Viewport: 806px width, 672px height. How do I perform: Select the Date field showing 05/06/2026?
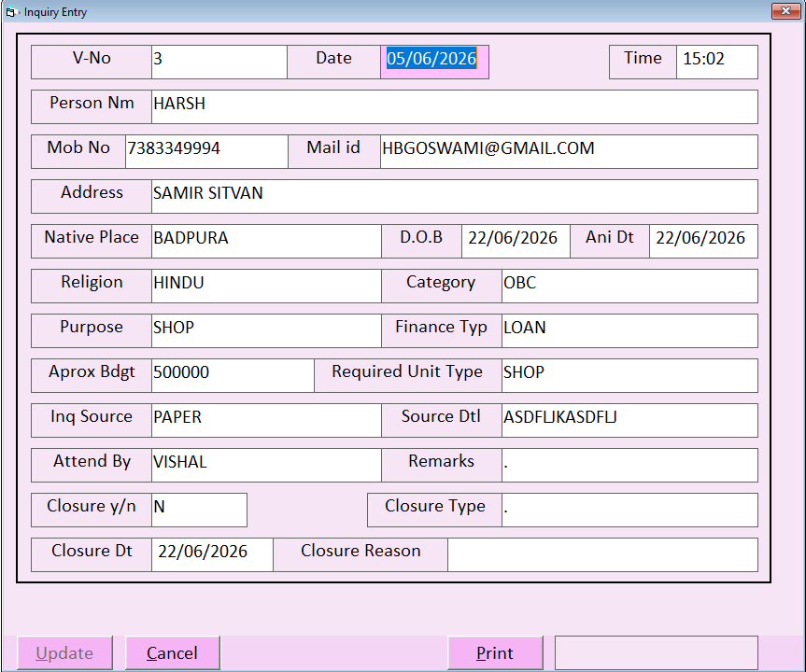(x=434, y=63)
